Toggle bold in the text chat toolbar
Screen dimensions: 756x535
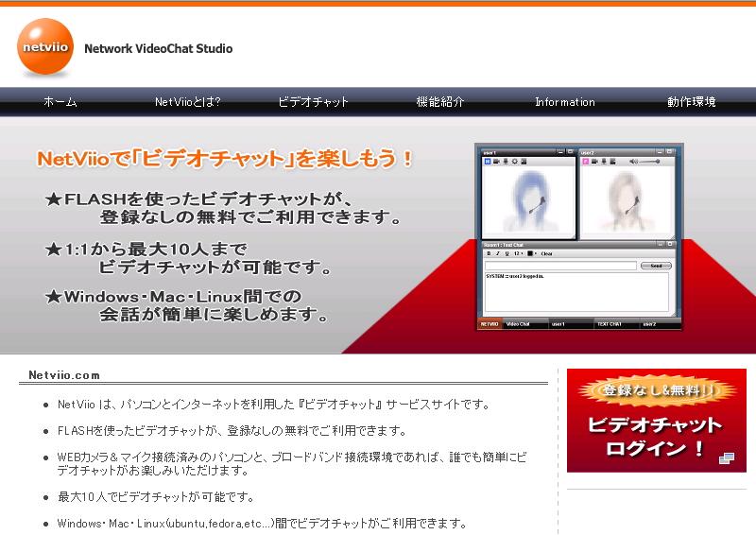(489, 253)
